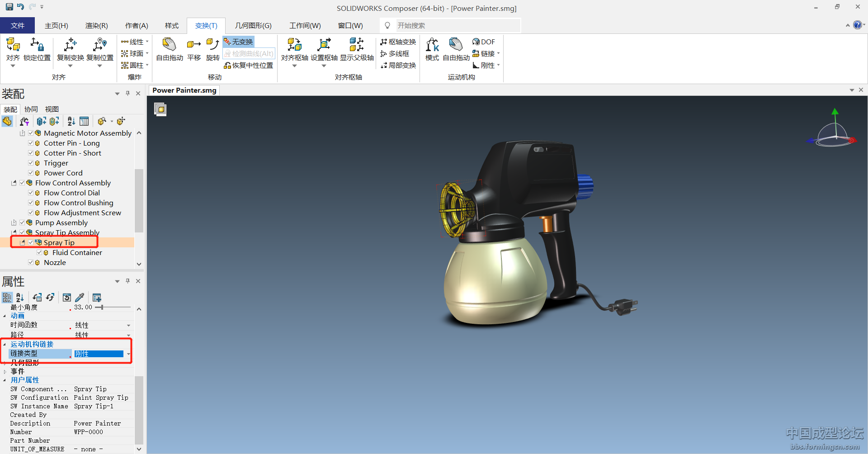
Task: Activate the kinematic 模式 (mode) icon
Action: (432, 49)
